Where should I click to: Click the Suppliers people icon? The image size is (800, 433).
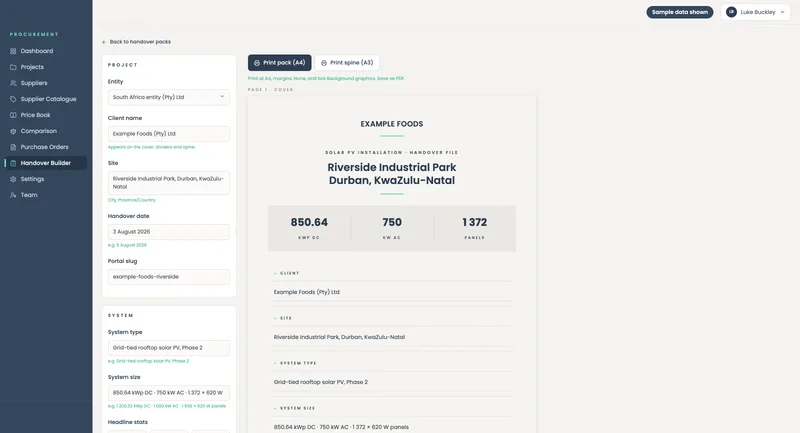13,83
